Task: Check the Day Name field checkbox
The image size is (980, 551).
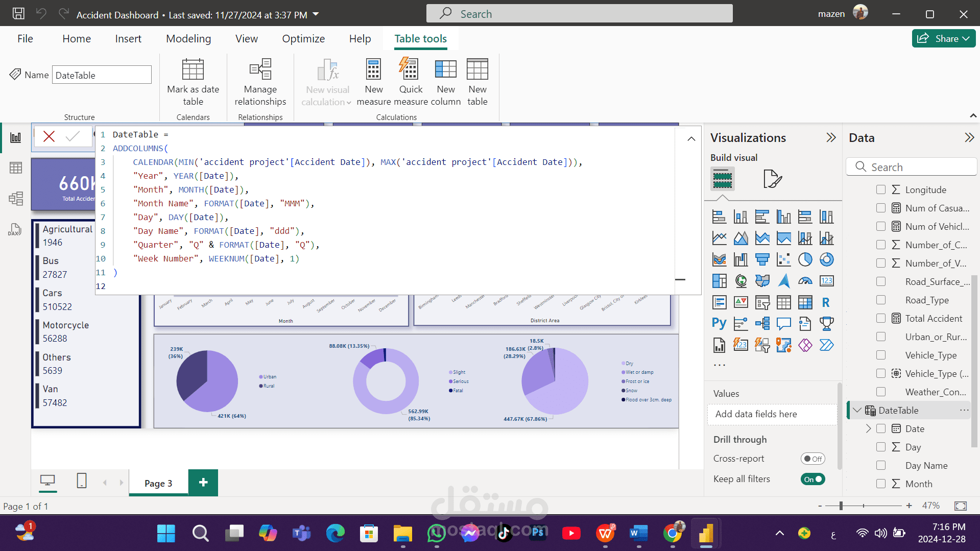Action: click(x=880, y=465)
